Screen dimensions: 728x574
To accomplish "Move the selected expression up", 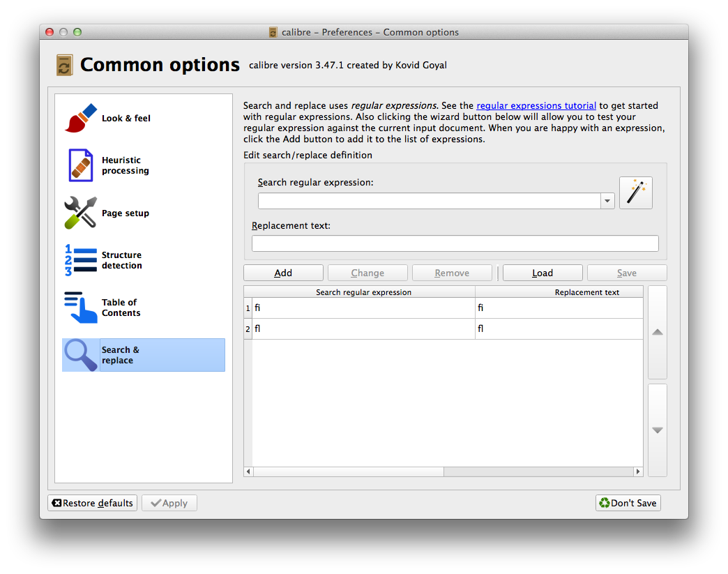I will 657,332.
